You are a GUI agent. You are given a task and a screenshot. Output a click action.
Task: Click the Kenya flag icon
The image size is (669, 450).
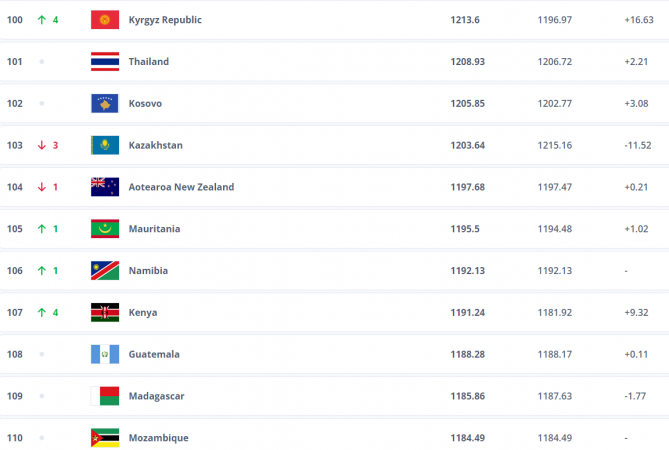click(x=105, y=312)
